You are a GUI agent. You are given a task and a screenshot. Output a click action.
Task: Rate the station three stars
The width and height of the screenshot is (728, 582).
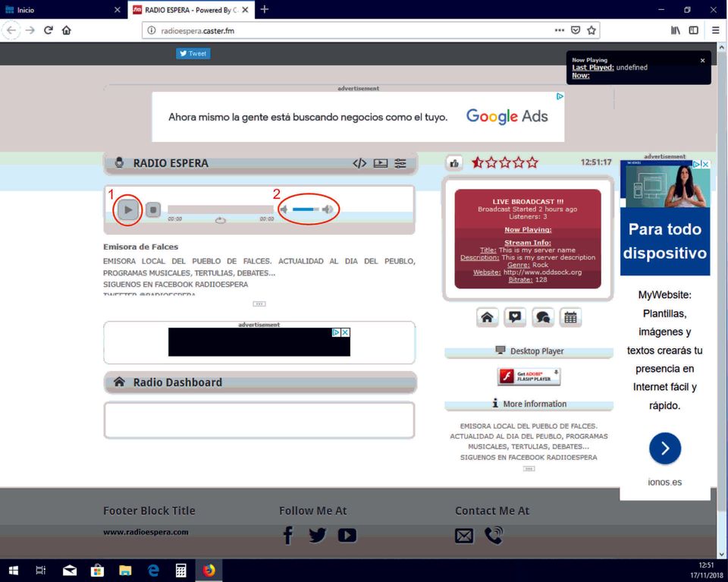[505, 162]
